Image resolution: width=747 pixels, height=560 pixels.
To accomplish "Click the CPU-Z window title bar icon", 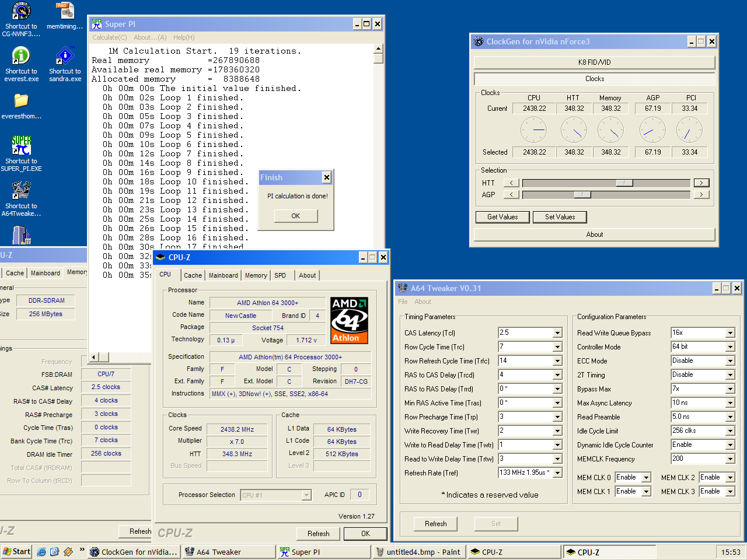I will 160,257.
